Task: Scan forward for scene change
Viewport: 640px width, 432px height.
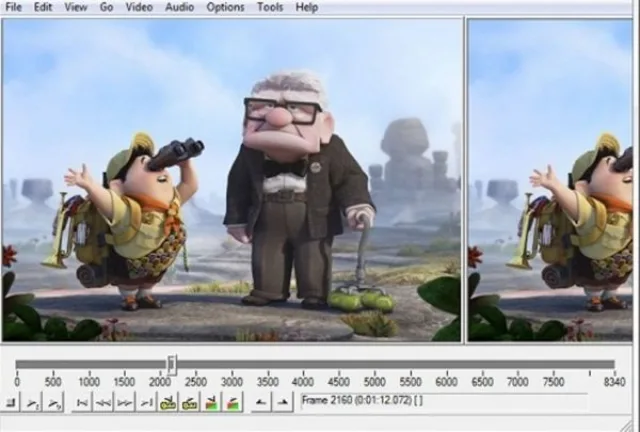Action: [x=233, y=403]
